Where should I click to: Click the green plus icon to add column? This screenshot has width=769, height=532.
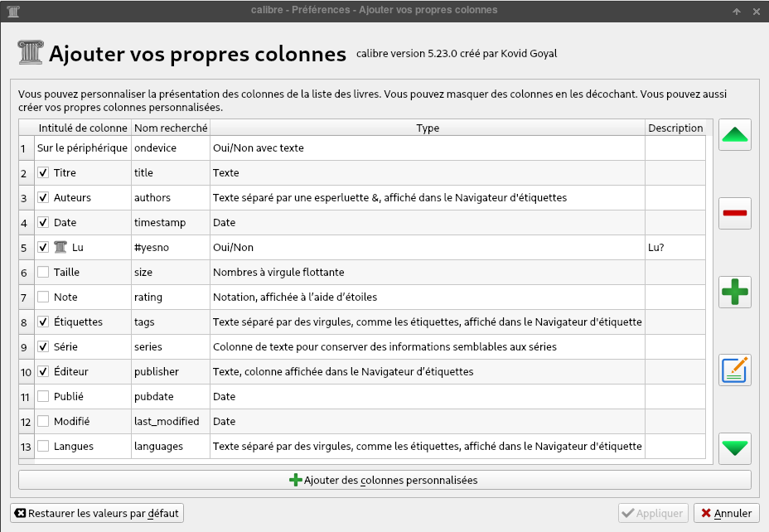[735, 292]
